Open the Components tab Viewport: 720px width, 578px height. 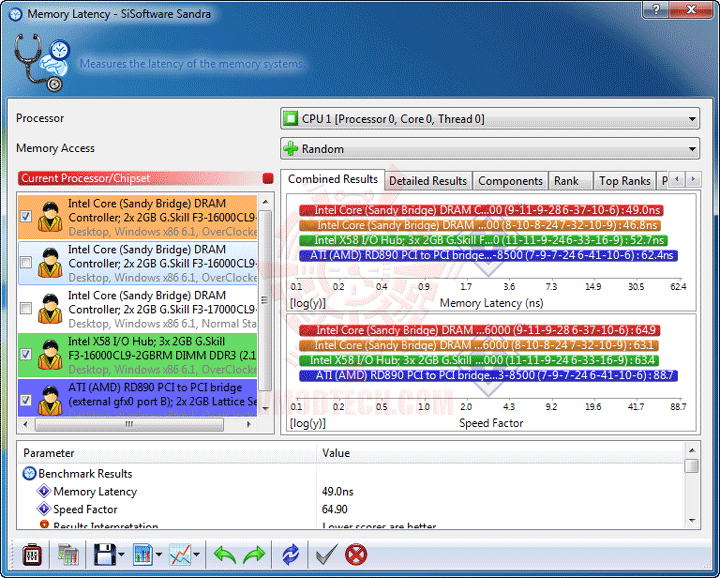coord(511,181)
